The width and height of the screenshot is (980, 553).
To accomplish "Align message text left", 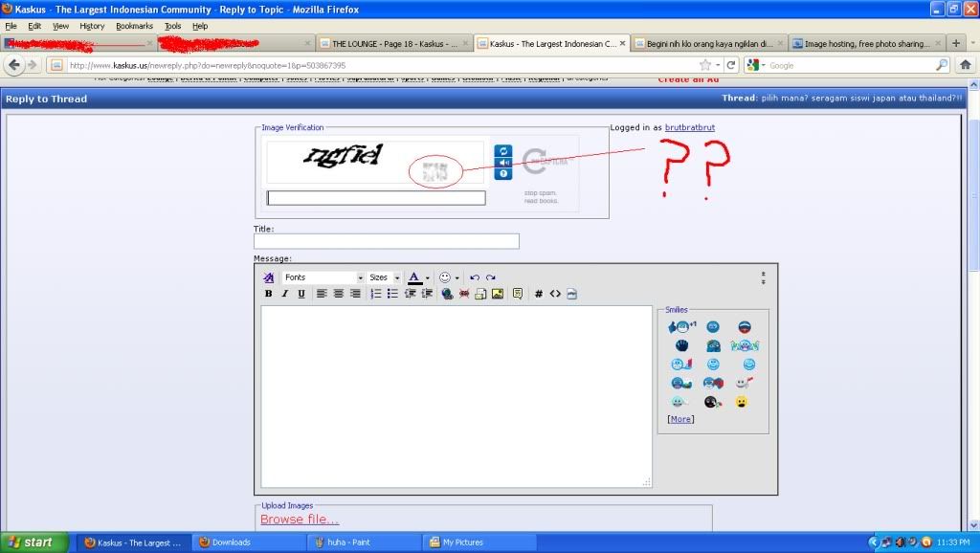I will [322, 294].
